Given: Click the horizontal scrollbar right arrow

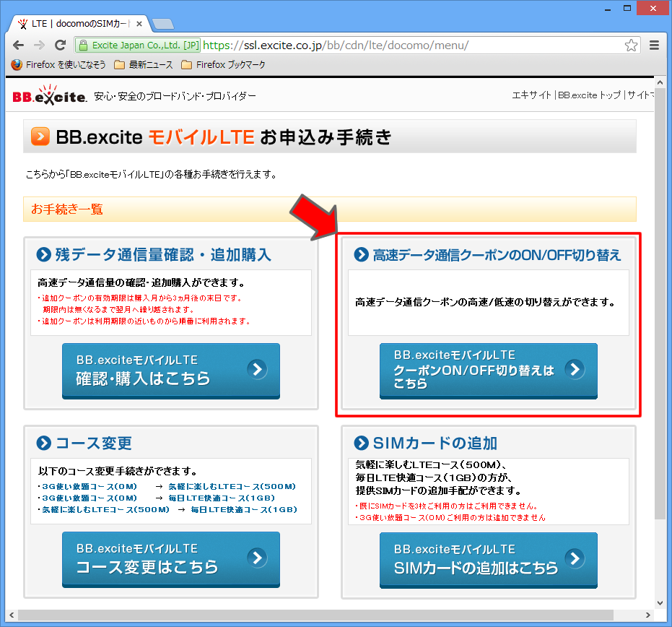Looking at the screenshot, I should pos(648,615).
